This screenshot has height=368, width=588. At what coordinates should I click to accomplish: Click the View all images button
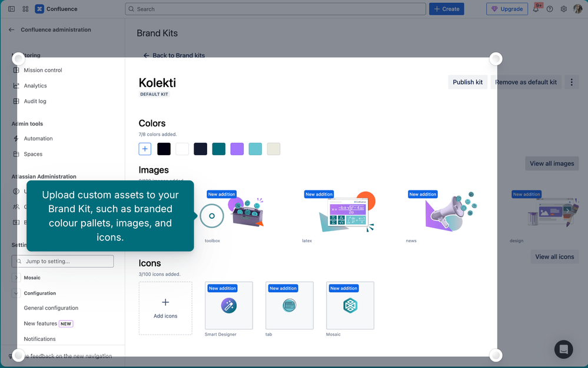tap(552, 163)
